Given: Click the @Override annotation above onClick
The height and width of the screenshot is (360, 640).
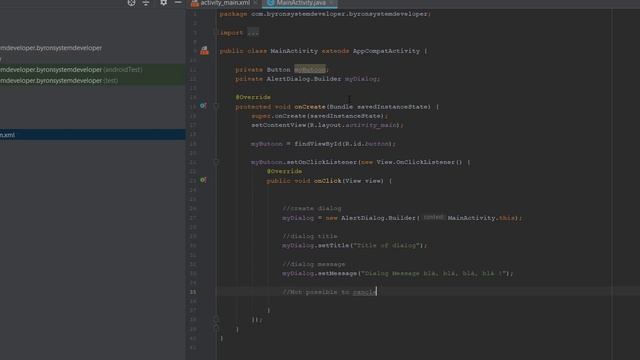Looking at the screenshot, I should tap(284, 171).
